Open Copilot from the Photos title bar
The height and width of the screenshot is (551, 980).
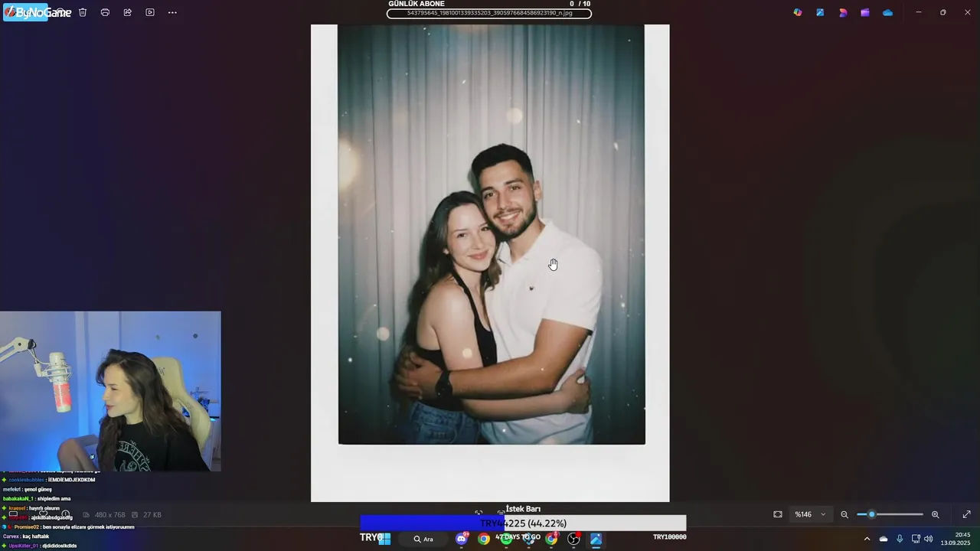tap(798, 12)
